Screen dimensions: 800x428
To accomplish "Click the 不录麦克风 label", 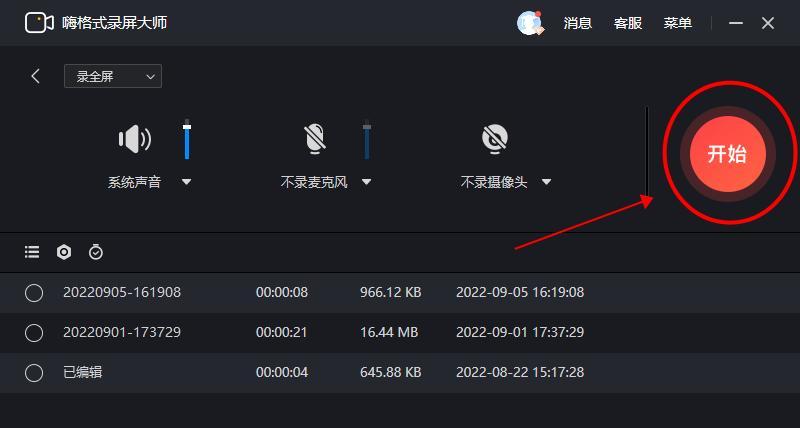I will tap(314, 182).
